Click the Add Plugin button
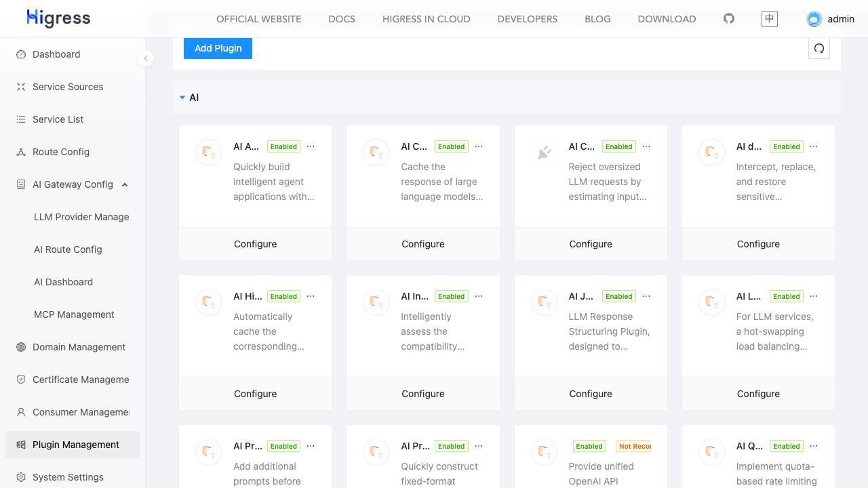The width and height of the screenshot is (868, 488). click(x=218, y=48)
